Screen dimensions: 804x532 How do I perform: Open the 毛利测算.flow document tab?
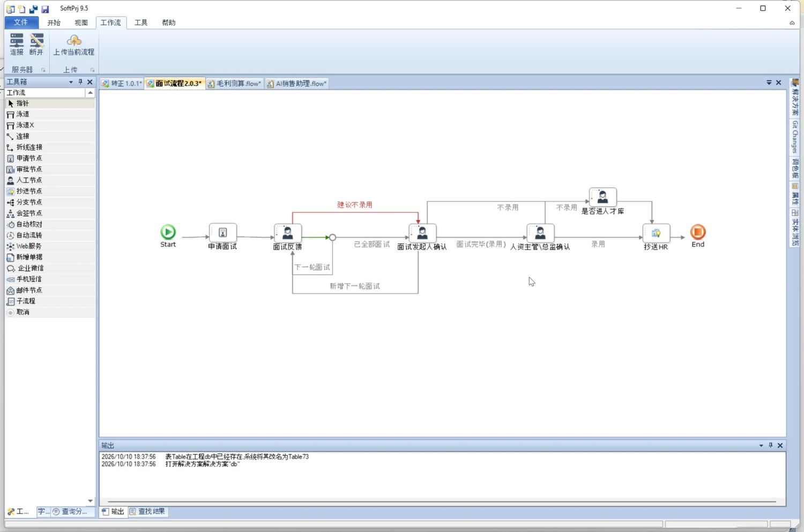[x=234, y=84]
